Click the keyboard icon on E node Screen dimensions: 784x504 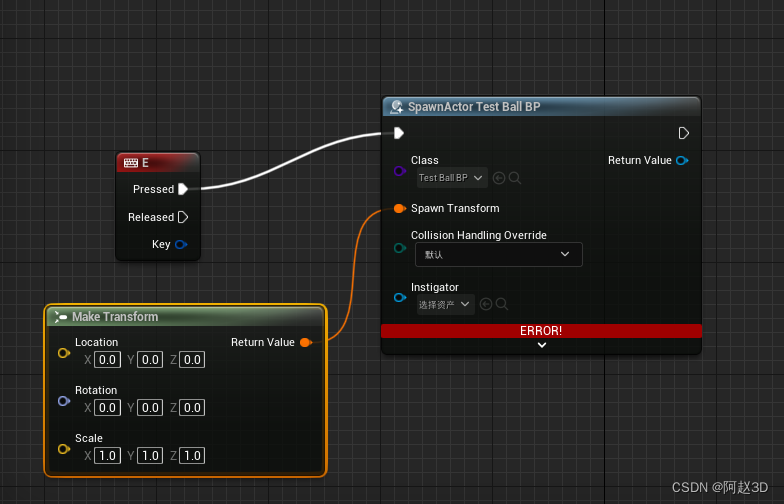[131, 163]
